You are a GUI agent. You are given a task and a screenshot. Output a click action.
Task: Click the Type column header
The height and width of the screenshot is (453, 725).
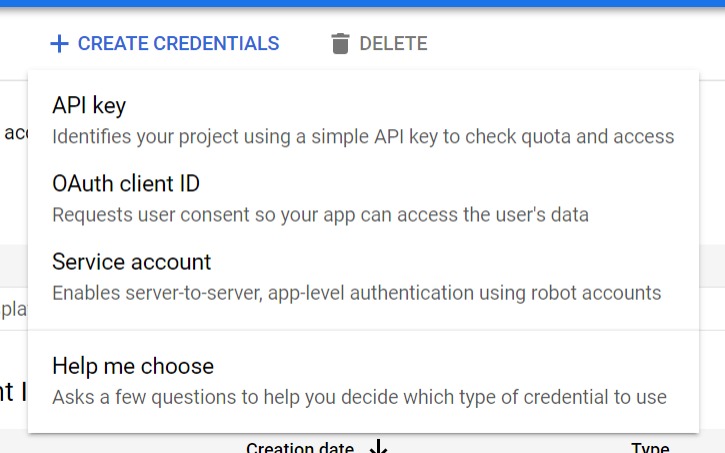point(650,447)
